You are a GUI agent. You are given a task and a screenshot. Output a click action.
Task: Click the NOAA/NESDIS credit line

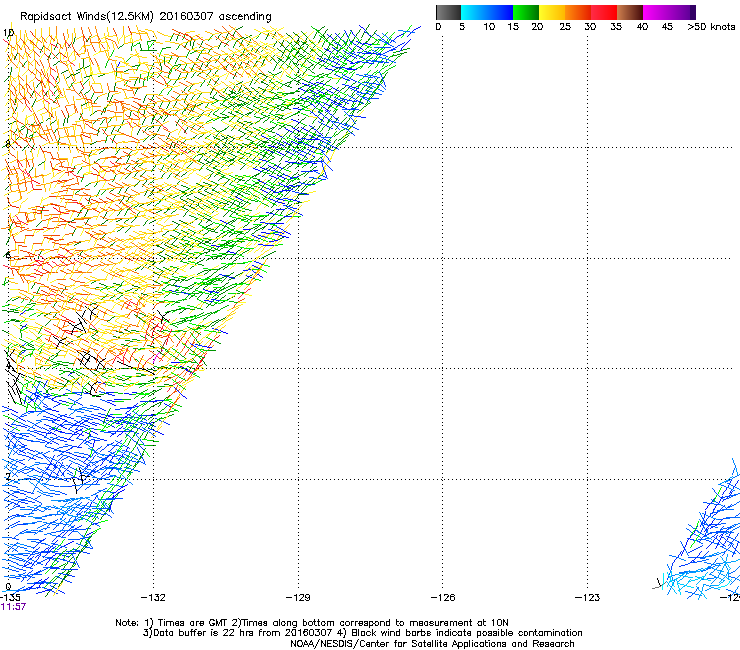432,644
